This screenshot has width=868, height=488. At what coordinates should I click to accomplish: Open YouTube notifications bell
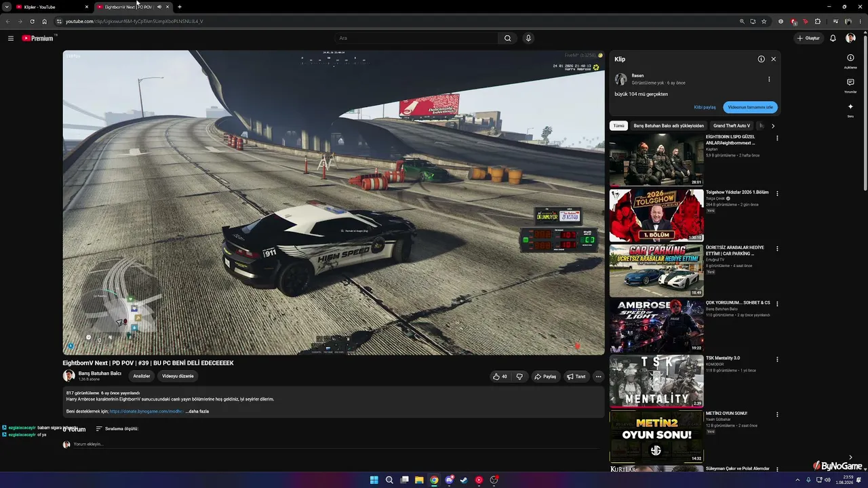[833, 38]
